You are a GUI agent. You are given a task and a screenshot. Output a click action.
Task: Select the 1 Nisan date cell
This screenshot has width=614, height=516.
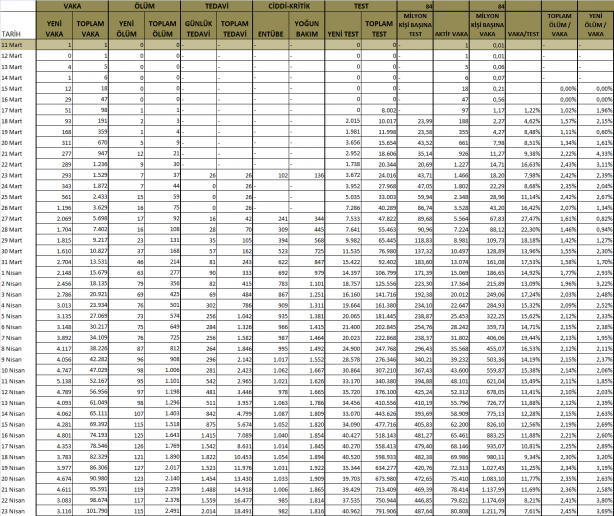coord(18,273)
